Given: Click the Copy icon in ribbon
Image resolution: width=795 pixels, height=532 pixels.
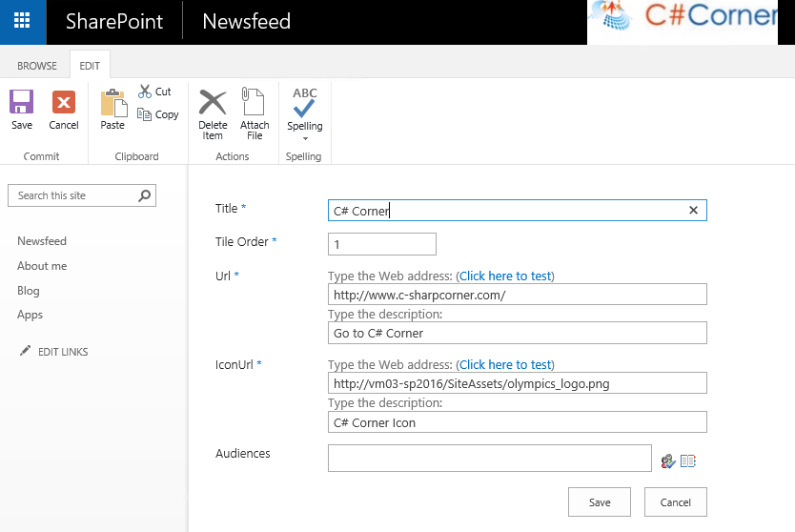Looking at the screenshot, I should tap(145, 114).
